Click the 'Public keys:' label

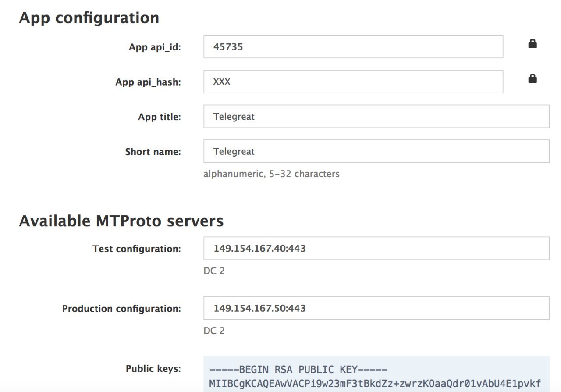[x=153, y=369]
